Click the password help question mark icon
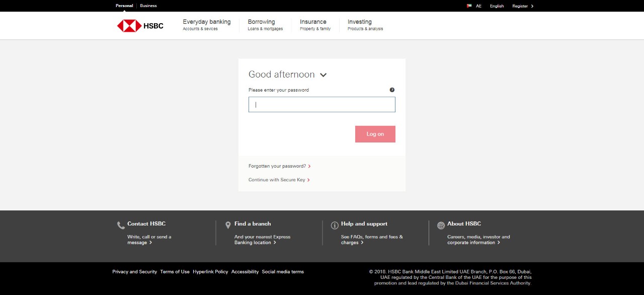Screen dimensions: 644x295 coord(392,90)
